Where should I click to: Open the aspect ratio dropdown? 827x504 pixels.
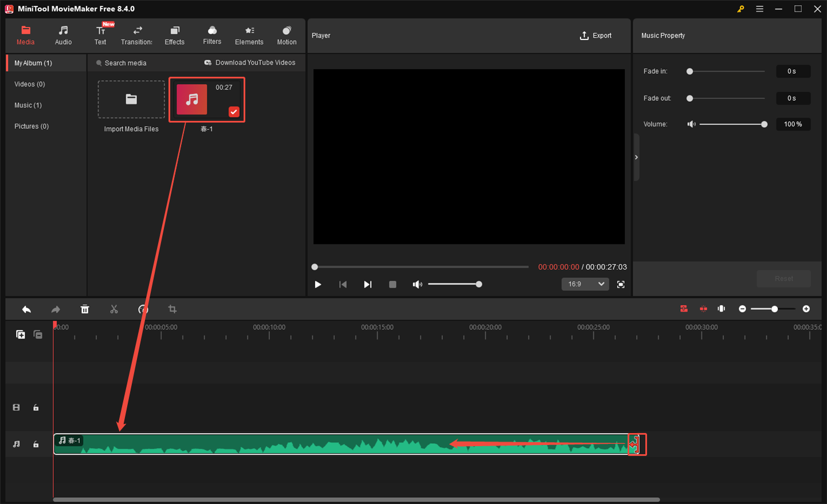click(x=585, y=284)
